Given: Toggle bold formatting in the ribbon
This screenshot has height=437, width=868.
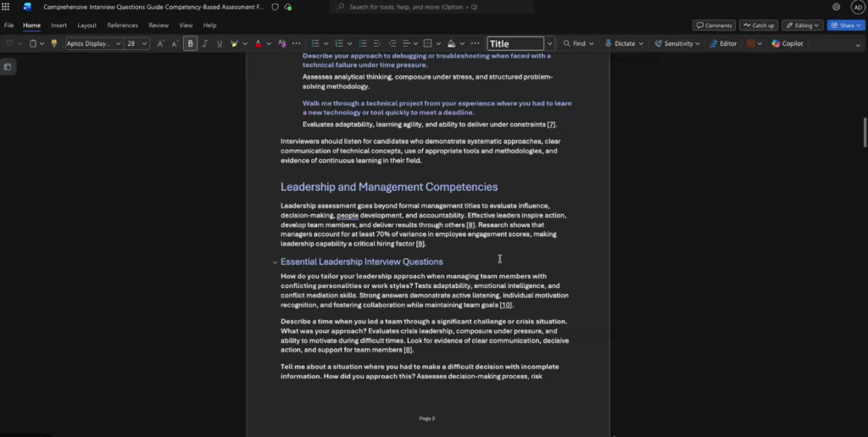Looking at the screenshot, I should click(x=190, y=43).
